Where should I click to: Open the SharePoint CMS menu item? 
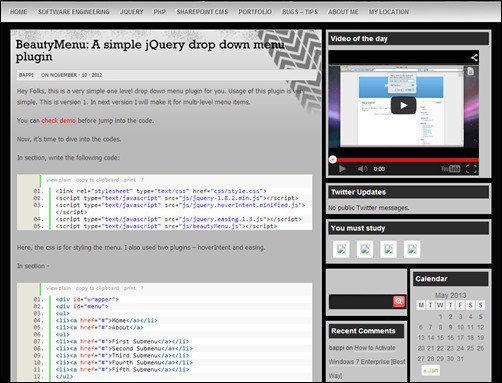tap(202, 12)
